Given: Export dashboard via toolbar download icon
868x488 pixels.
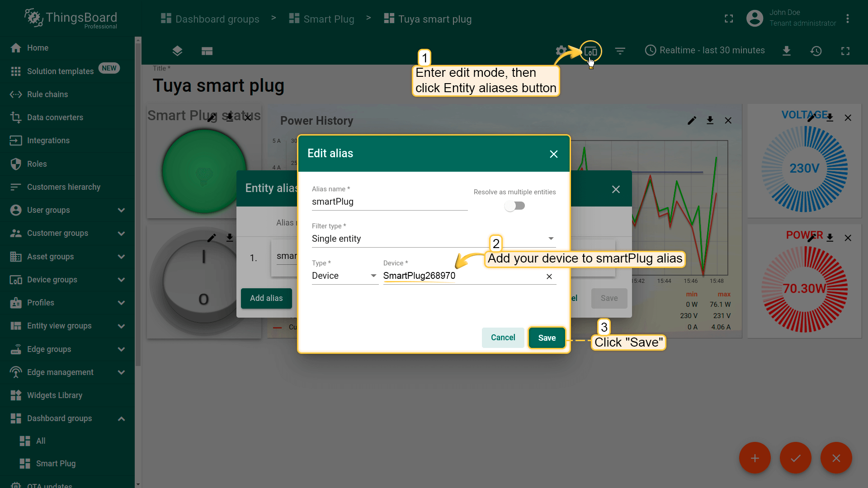Looking at the screenshot, I should (787, 51).
